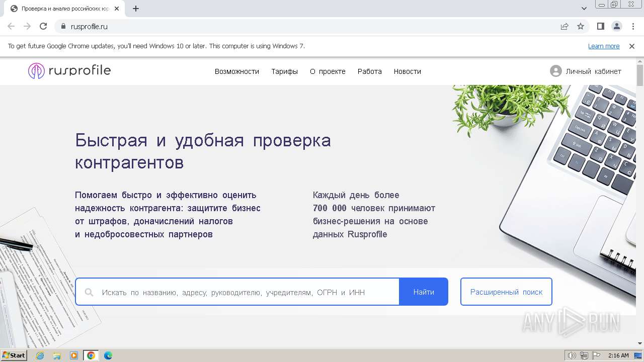The width and height of the screenshot is (644, 362).
Task: Open Windows Media Player from taskbar
Action: tap(74, 355)
